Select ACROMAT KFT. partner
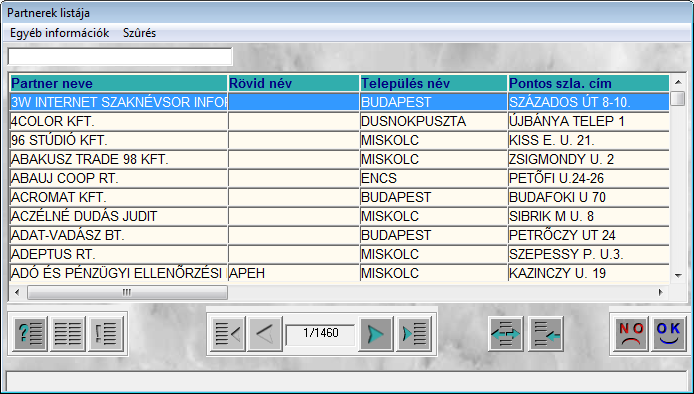This screenshot has height=394, width=694. click(118, 197)
